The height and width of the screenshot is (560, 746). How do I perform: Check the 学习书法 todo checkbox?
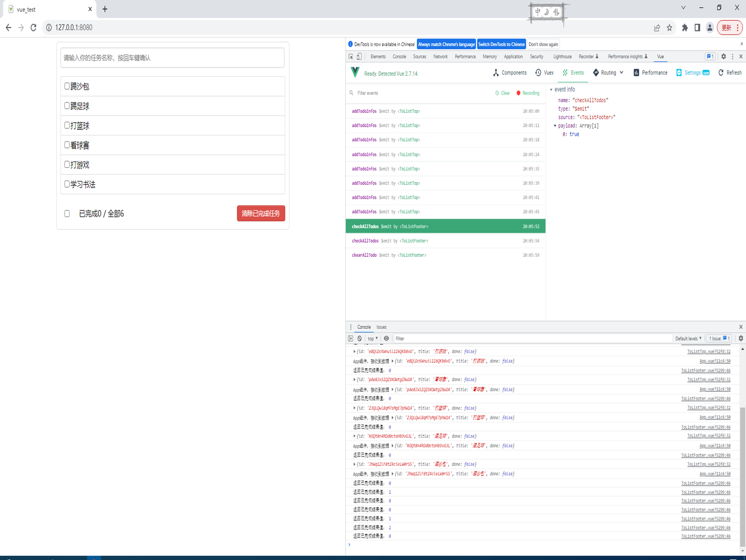point(67,184)
